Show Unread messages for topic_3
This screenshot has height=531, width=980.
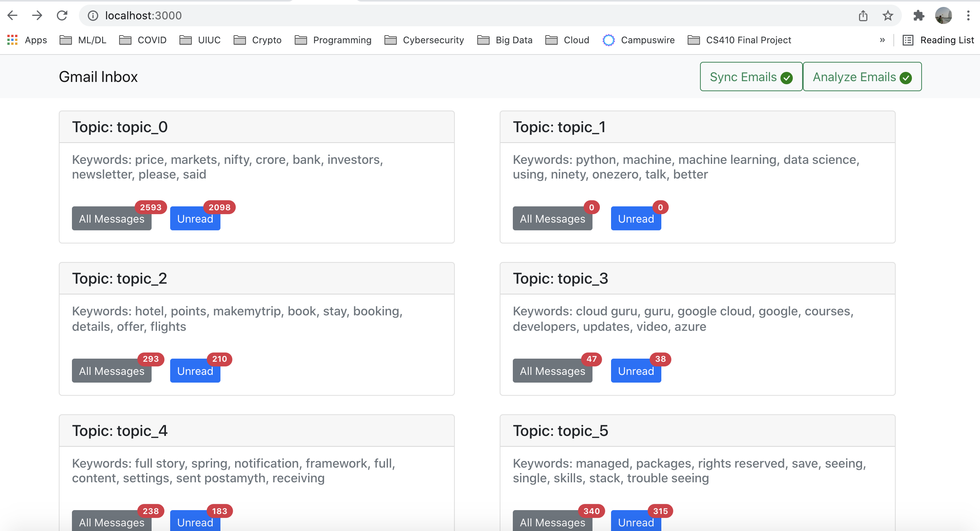(635, 371)
